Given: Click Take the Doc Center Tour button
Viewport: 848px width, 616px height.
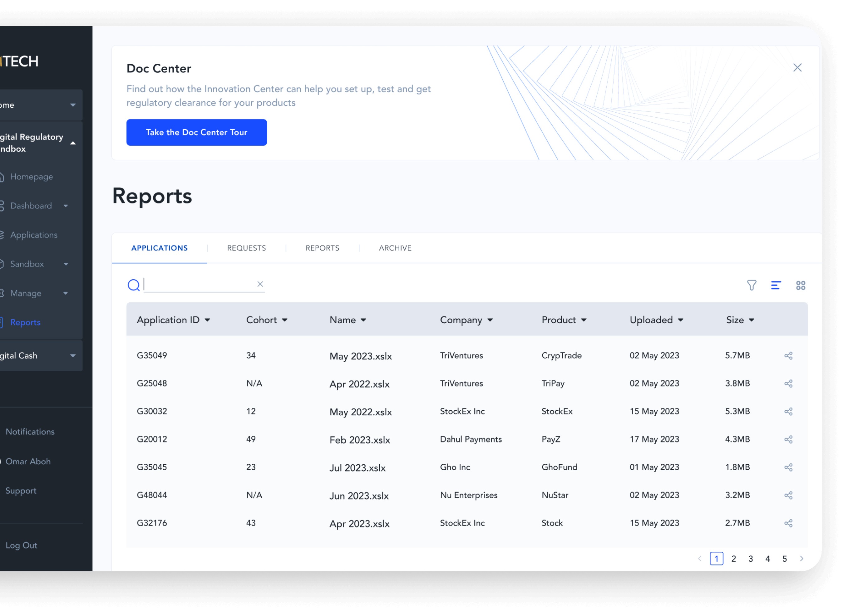Looking at the screenshot, I should coord(196,132).
